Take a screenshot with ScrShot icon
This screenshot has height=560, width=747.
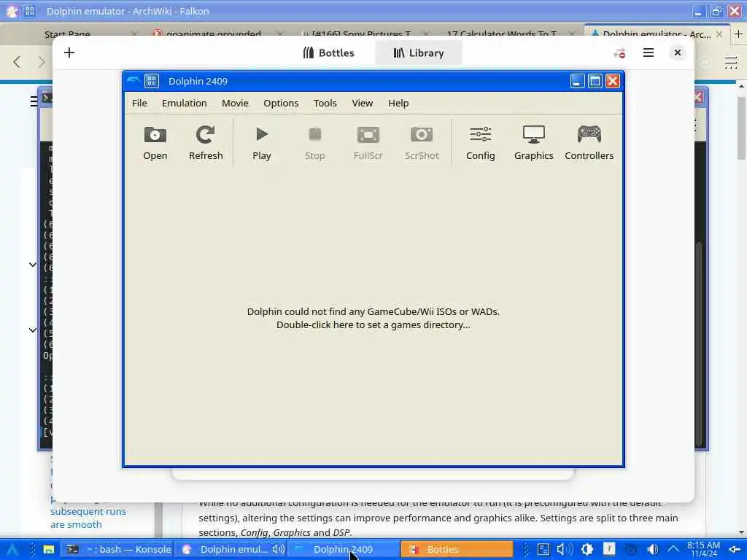[422, 143]
